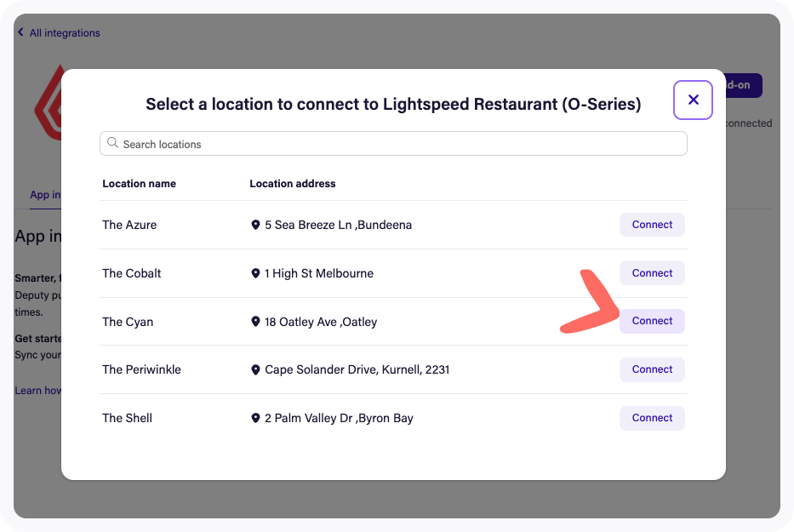Click the location pin next to The Cyan address
794x532 pixels.
pos(255,322)
